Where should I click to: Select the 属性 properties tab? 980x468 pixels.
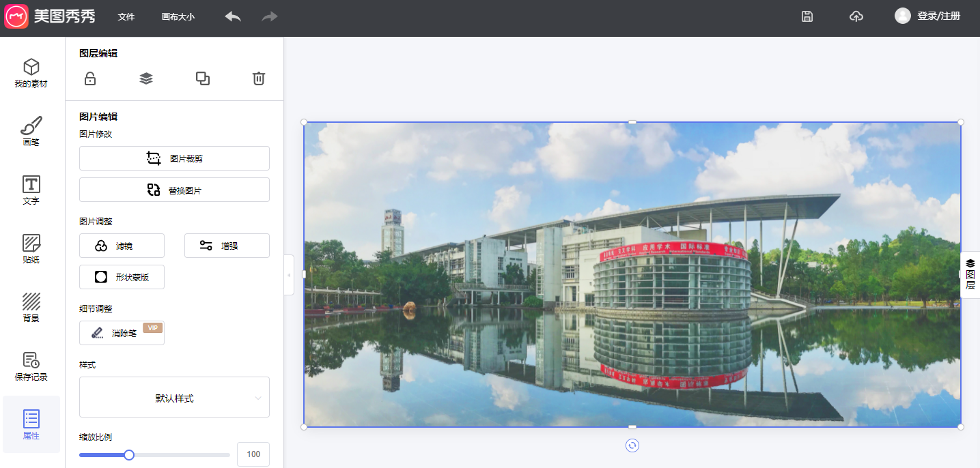pos(31,424)
